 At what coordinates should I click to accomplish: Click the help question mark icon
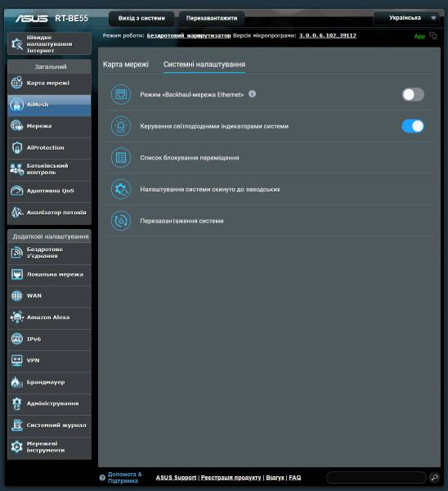coord(102,478)
